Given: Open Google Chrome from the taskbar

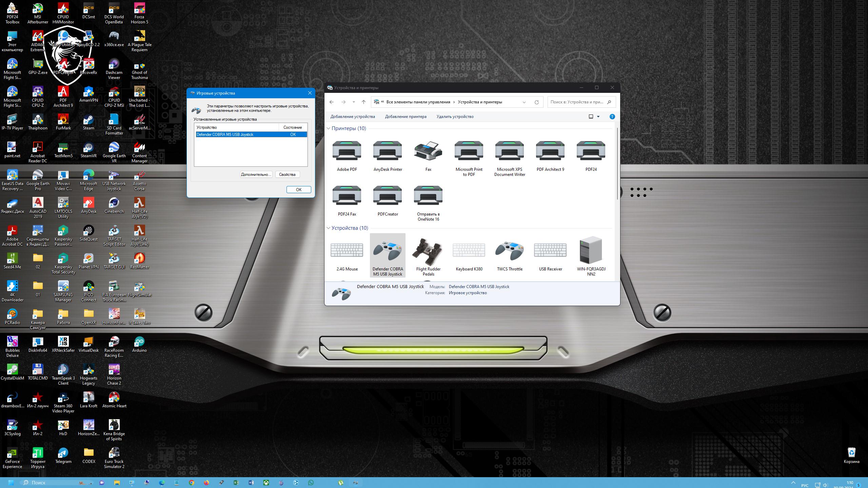Looking at the screenshot, I should point(192,483).
